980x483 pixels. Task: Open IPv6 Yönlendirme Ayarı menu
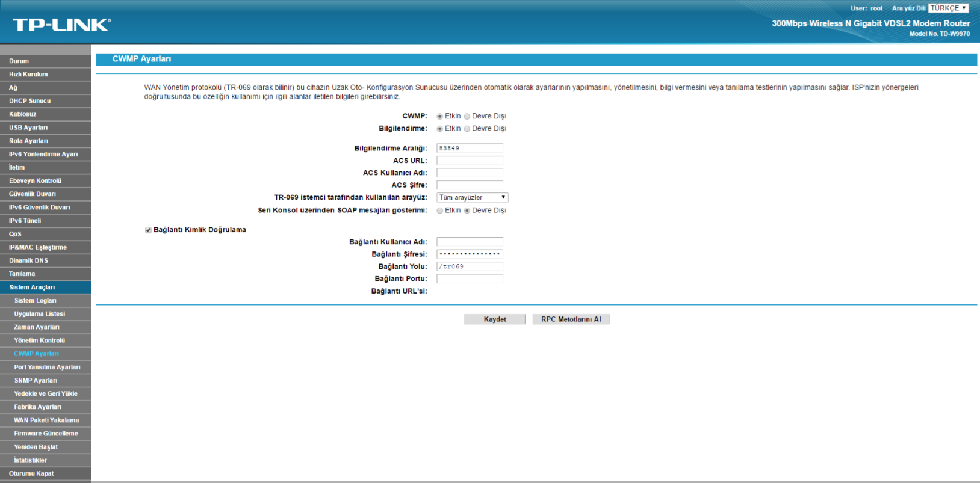coord(45,154)
